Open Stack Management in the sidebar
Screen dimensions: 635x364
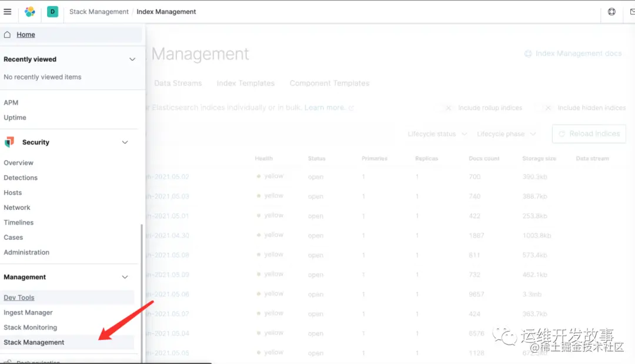coord(34,342)
